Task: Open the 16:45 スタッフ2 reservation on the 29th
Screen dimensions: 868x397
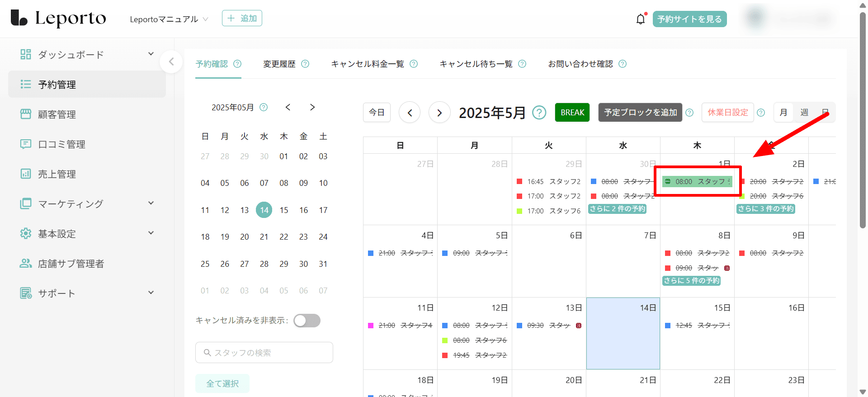Action: coord(549,181)
